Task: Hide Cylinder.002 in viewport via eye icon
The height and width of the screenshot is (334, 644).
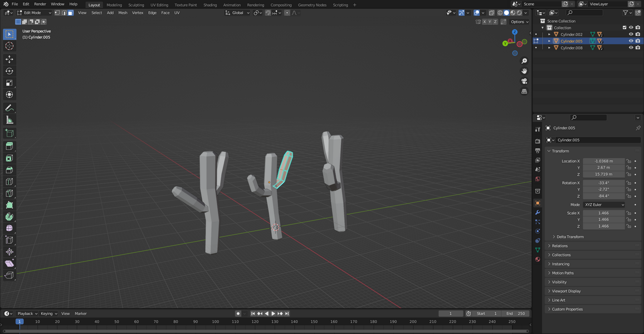Action: pyautogui.click(x=631, y=35)
